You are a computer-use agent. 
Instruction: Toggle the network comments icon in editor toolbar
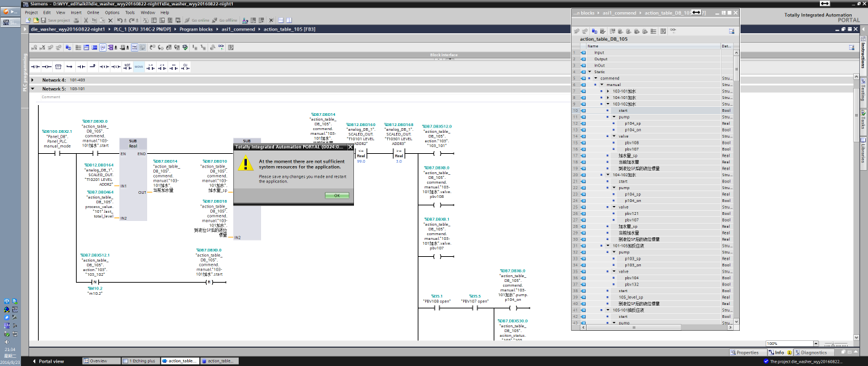tap(103, 47)
